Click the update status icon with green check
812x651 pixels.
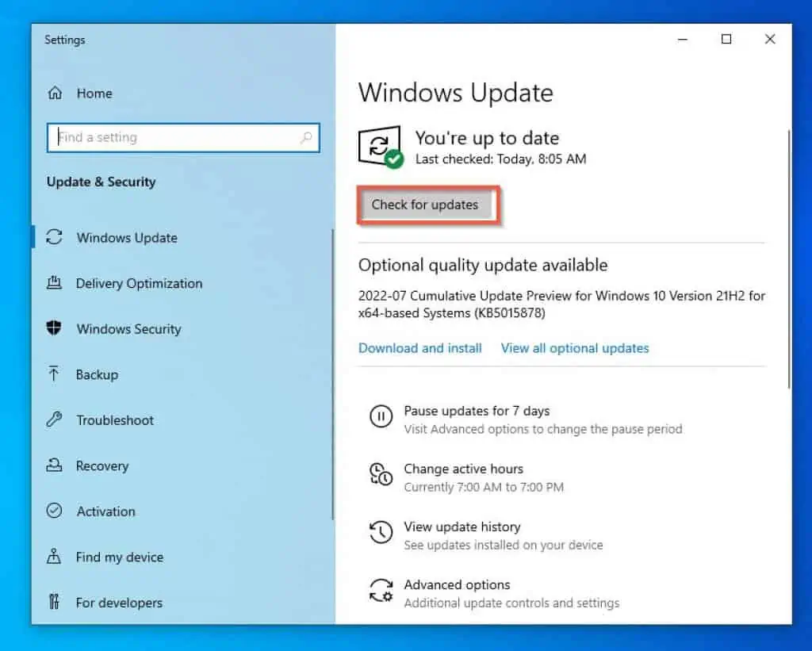coord(381,147)
